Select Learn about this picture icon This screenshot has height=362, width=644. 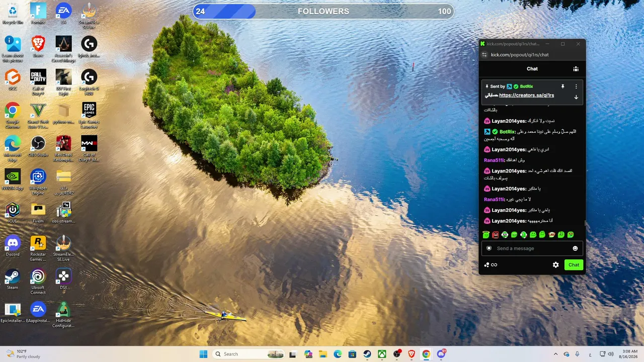(13, 49)
